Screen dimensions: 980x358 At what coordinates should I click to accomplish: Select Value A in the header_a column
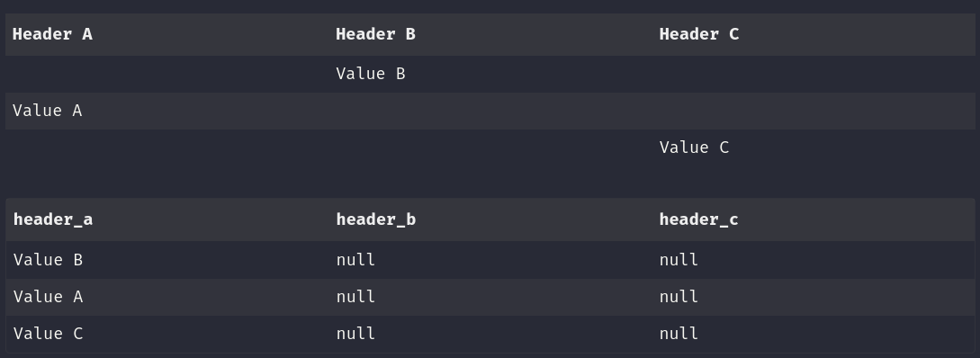(48, 296)
